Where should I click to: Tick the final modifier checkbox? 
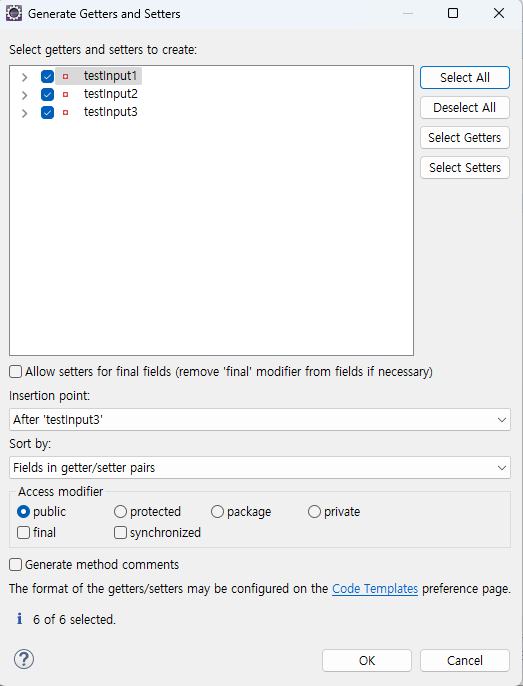click(x=23, y=532)
